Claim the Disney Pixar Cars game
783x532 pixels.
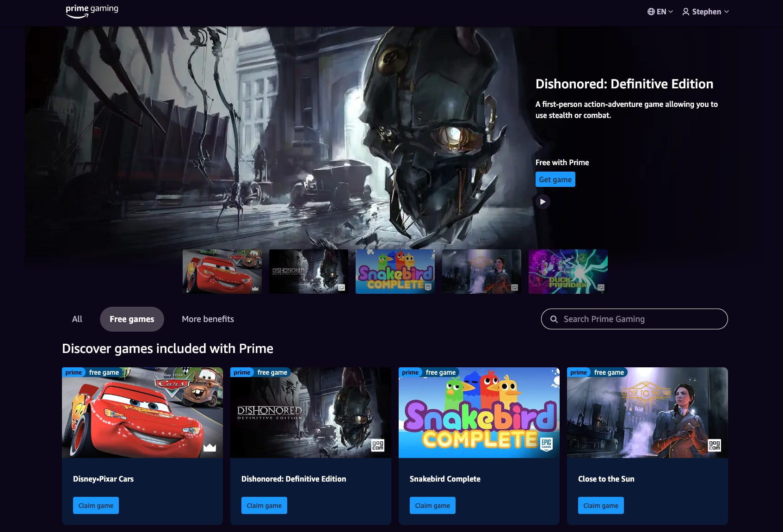[96, 506]
